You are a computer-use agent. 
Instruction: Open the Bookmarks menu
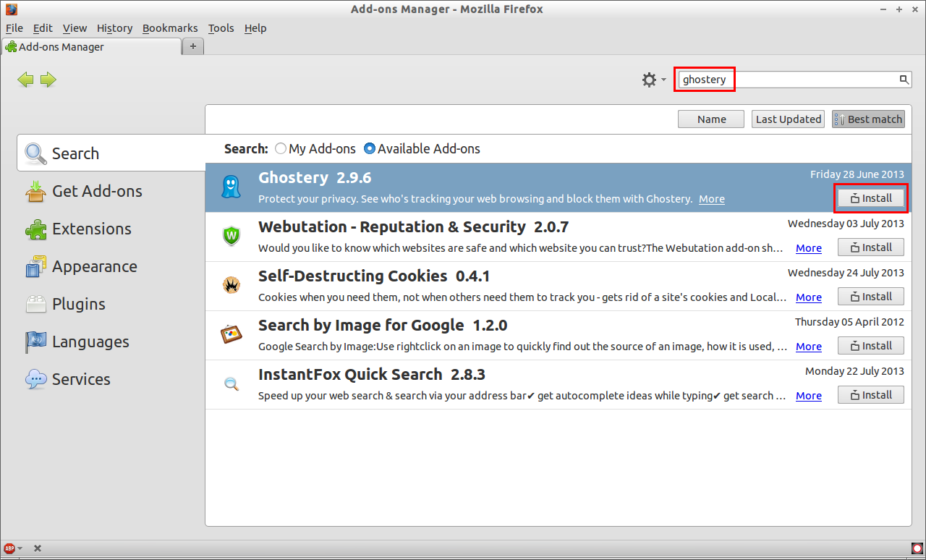coord(170,28)
